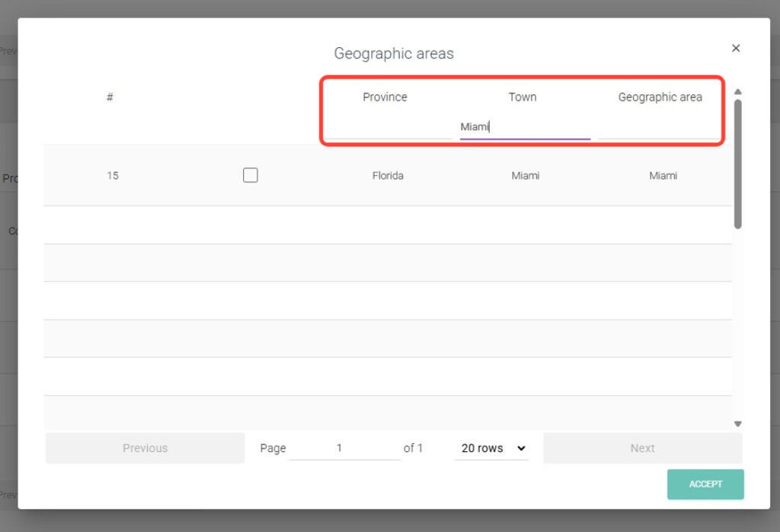Click the Town filter field containing Miami
Screen dimensions: 780x532
click(524, 127)
